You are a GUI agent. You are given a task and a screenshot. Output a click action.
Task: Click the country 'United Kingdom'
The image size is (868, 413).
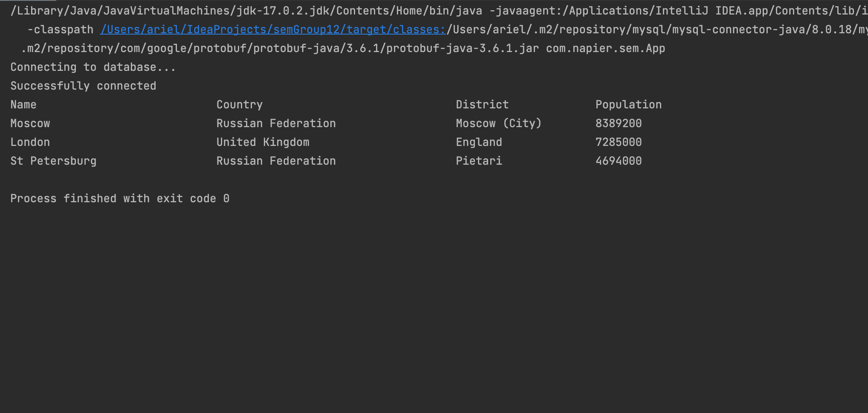coord(263,142)
